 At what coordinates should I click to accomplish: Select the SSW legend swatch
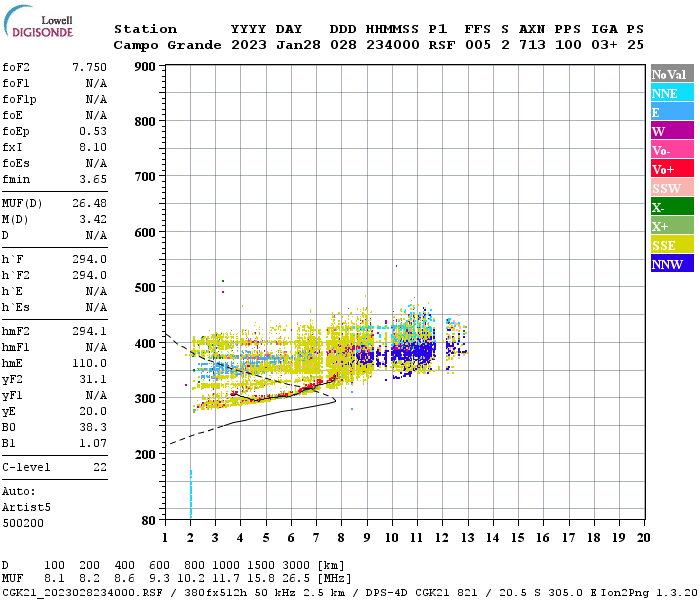672,188
